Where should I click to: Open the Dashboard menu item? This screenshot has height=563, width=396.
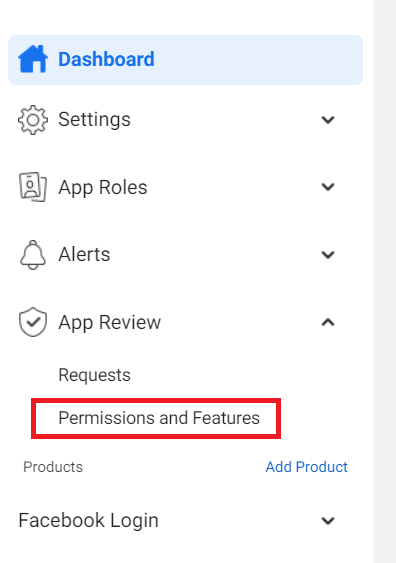pyautogui.click(x=185, y=60)
